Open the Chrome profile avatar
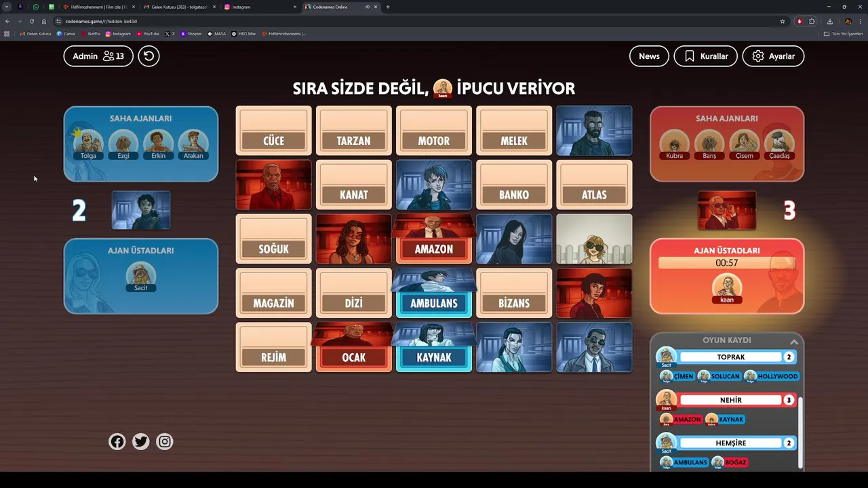This screenshot has height=488, width=868. (848, 21)
